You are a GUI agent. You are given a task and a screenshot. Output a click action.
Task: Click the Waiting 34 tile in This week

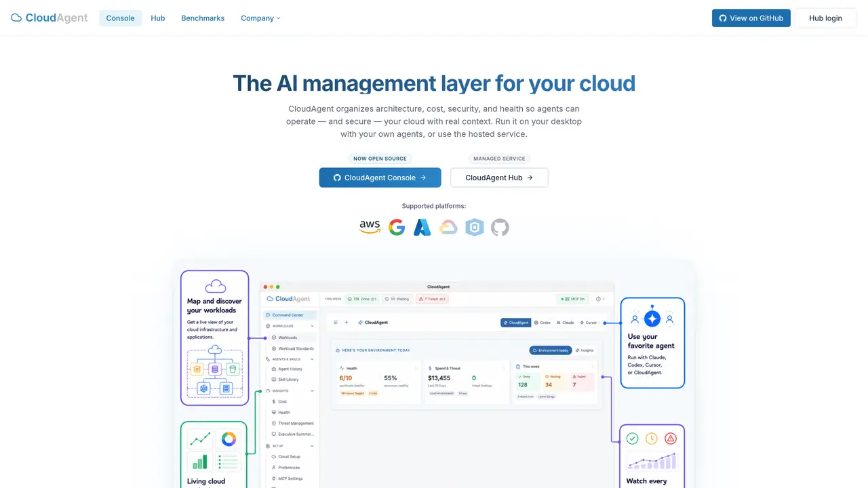pos(555,382)
